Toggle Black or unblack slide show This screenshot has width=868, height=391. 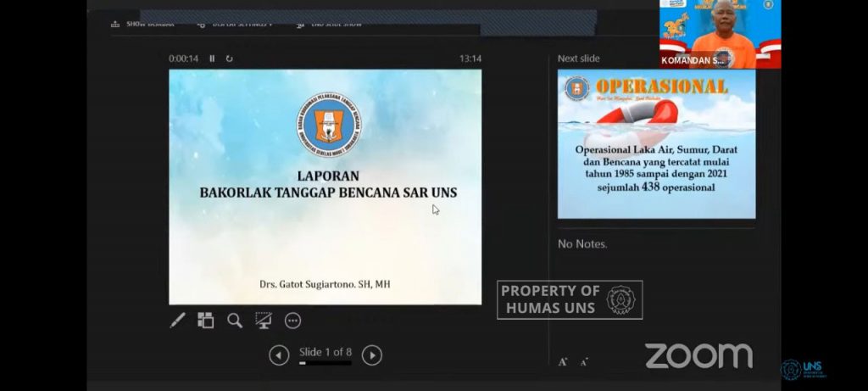(x=264, y=320)
